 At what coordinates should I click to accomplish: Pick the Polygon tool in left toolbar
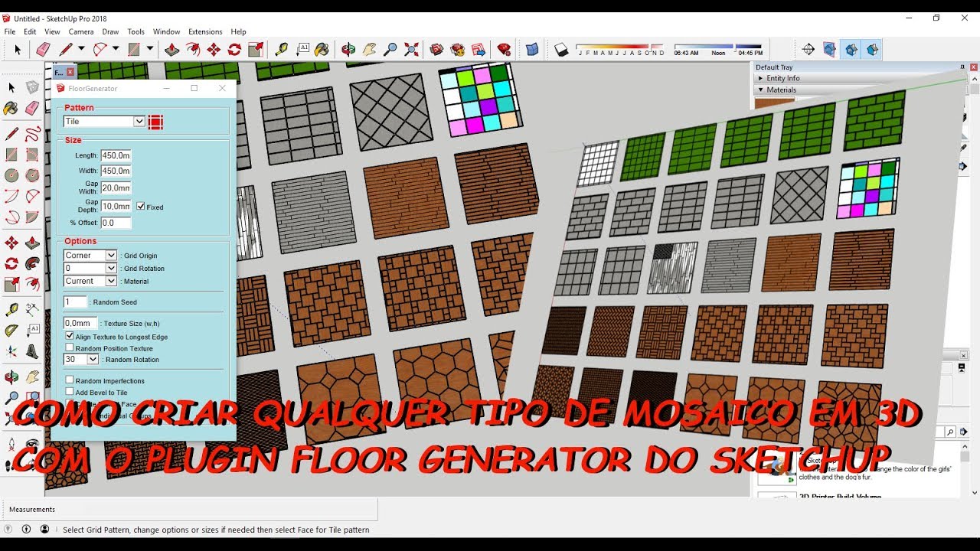32,175
